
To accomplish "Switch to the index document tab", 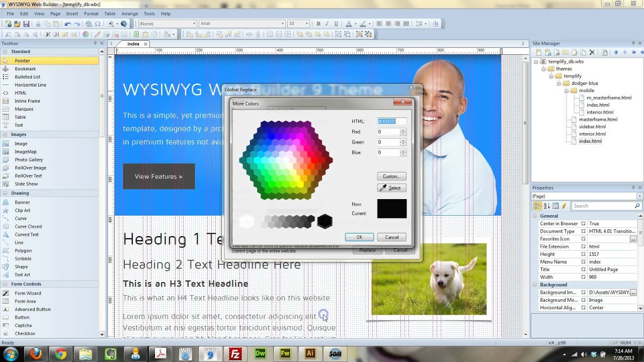I will 133,44.
